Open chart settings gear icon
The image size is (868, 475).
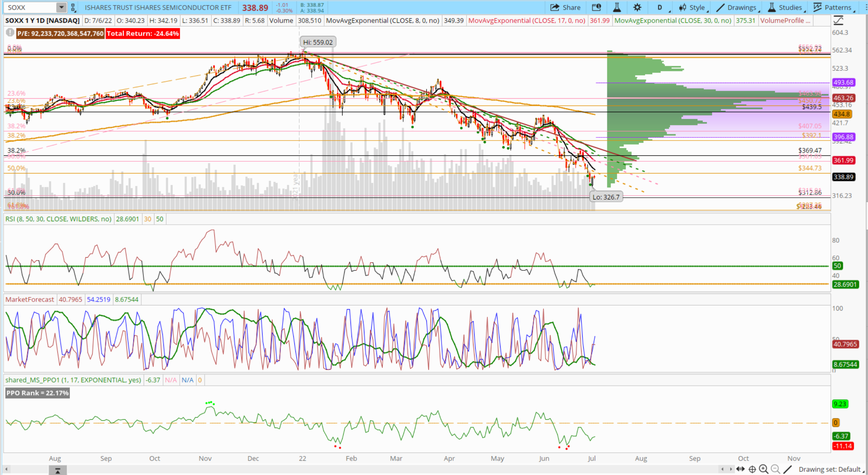pos(637,8)
